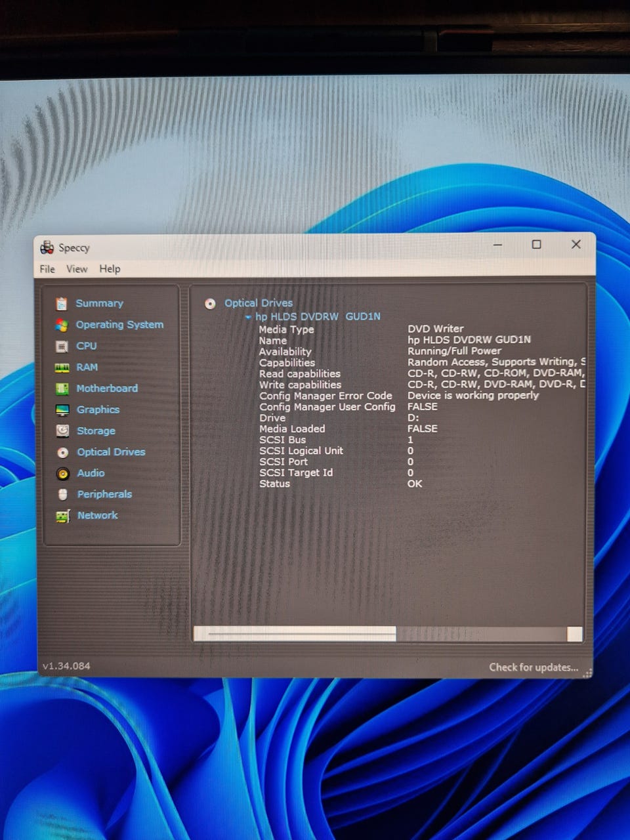
Task: Go to Operating System in the sidebar
Action: click(119, 324)
